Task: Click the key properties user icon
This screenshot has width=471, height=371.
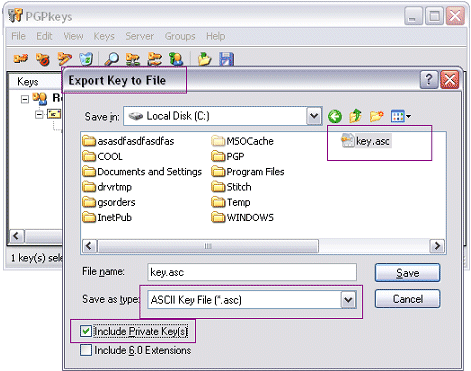Action: pyautogui.click(x=176, y=59)
